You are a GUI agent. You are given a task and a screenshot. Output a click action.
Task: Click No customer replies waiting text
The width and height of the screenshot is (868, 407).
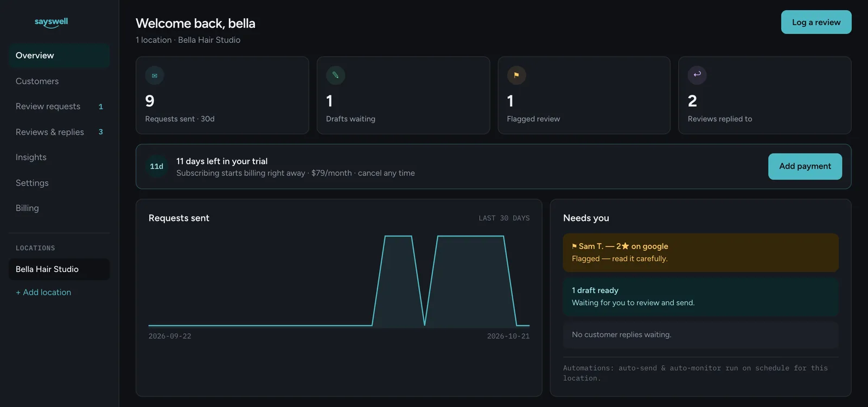(621, 335)
